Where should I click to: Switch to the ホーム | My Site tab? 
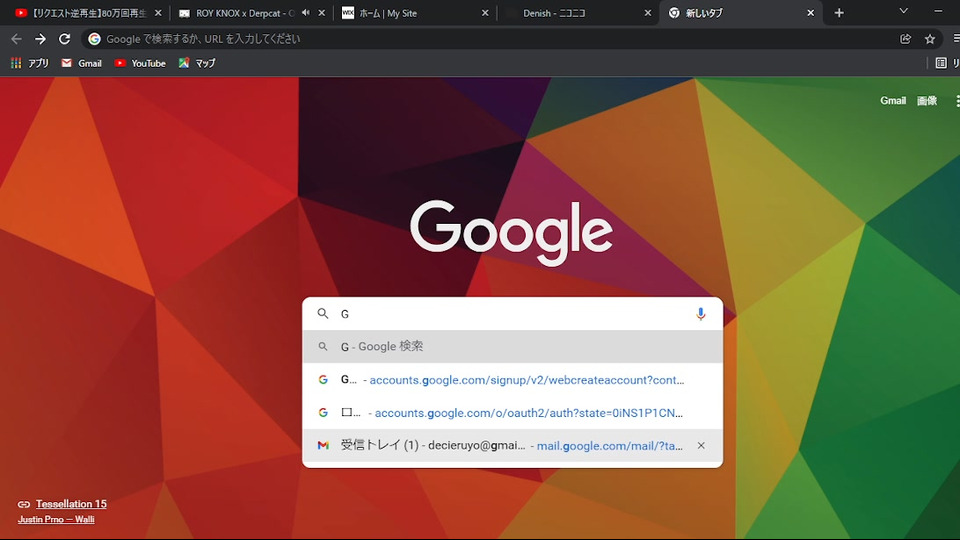pyautogui.click(x=410, y=13)
